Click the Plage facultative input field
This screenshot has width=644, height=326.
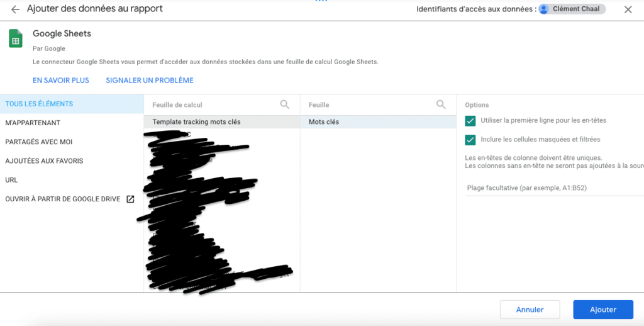click(553, 188)
